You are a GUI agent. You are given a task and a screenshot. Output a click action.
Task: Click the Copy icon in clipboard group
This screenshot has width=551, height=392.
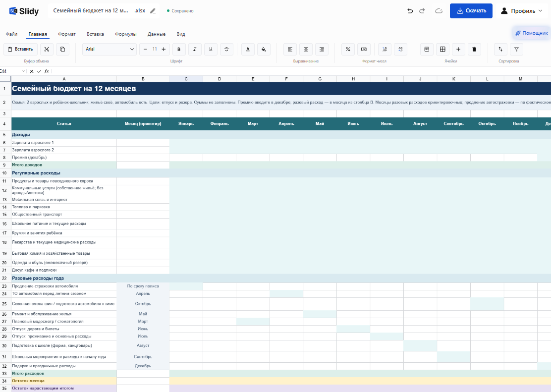click(62, 49)
